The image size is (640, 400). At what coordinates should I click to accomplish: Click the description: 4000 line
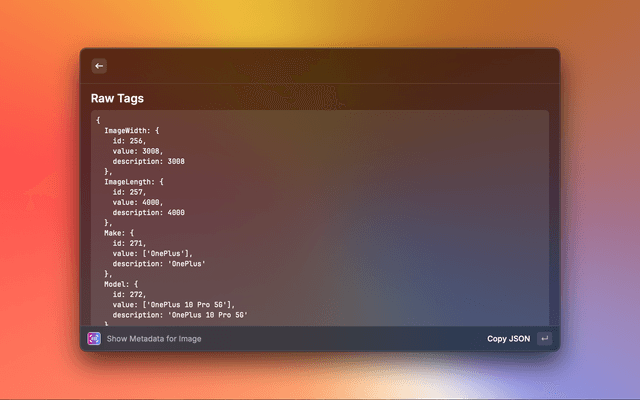click(148, 213)
